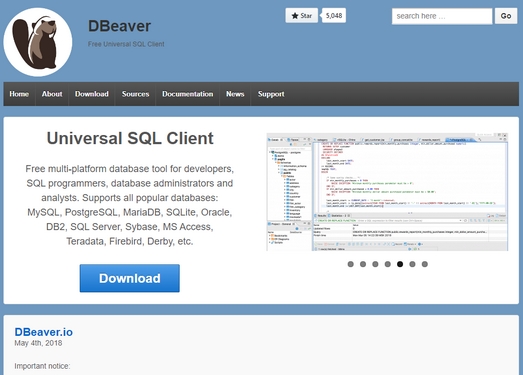This screenshot has height=375, width=523.
Task: Open the DBeaver screenshot slide image
Action: [387, 192]
